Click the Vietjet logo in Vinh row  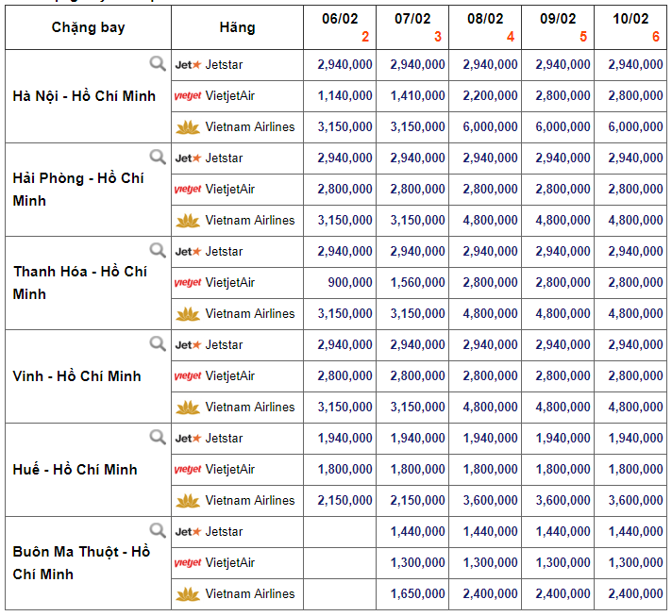[188, 376]
